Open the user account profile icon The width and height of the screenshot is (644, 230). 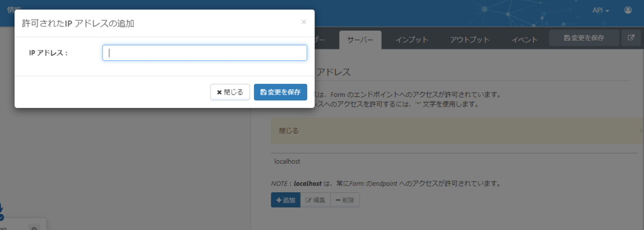[628, 10]
